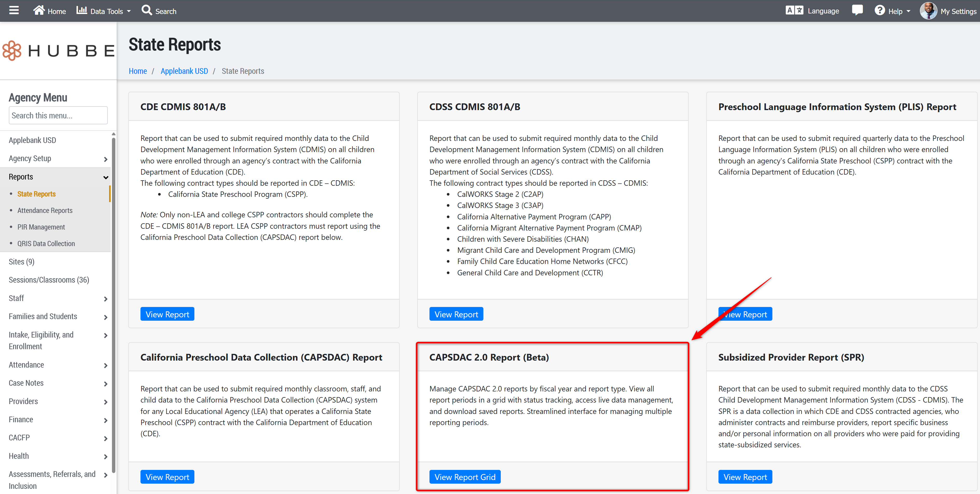Click the Data Tools chart icon

tap(81, 10)
